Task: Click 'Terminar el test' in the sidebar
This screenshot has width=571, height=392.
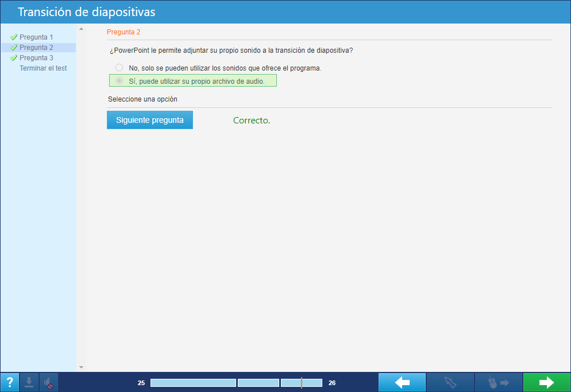Action: click(43, 68)
